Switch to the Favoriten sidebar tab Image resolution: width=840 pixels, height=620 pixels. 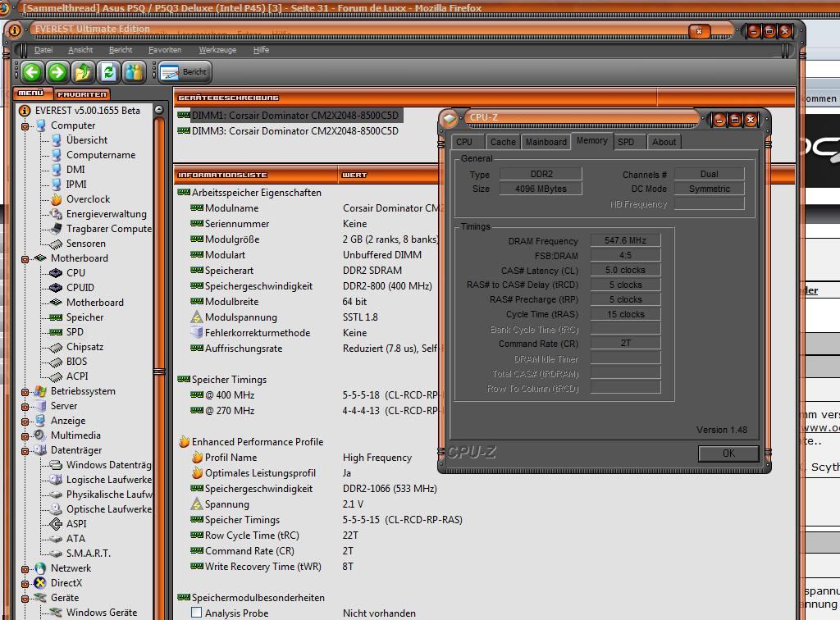82,94
